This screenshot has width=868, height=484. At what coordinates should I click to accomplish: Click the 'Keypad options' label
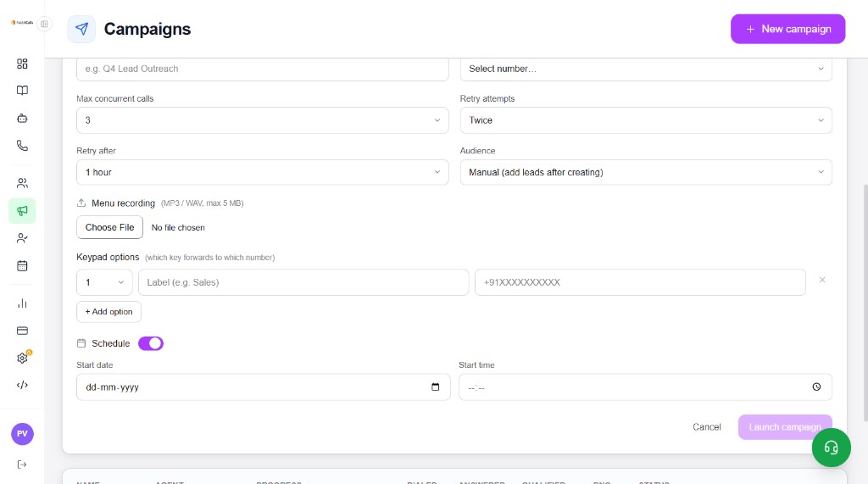point(108,257)
